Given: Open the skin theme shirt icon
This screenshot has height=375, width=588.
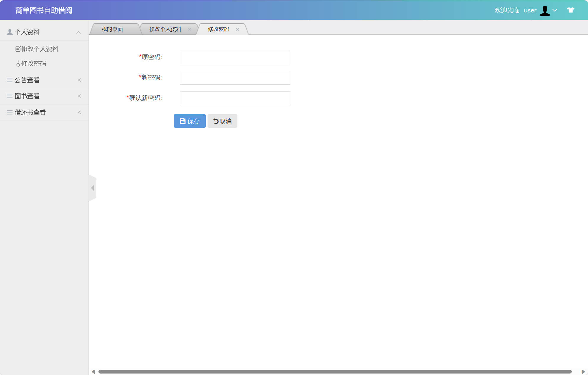Looking at the screenshot, I should [571, 10].
